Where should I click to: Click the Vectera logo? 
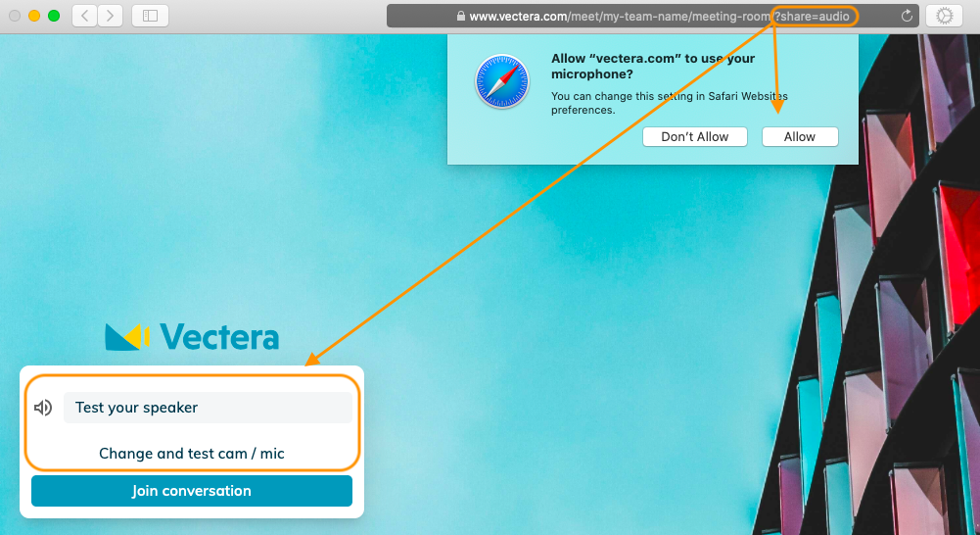click(192, 337)
